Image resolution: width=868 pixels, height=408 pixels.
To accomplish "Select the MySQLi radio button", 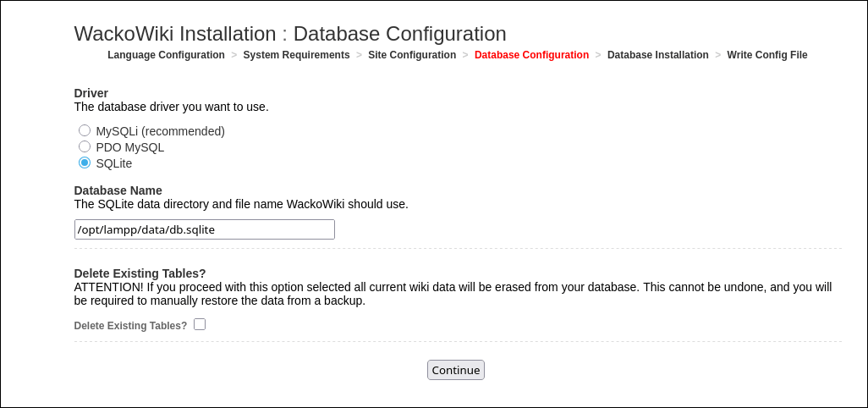I will click(x=85, y=130).
